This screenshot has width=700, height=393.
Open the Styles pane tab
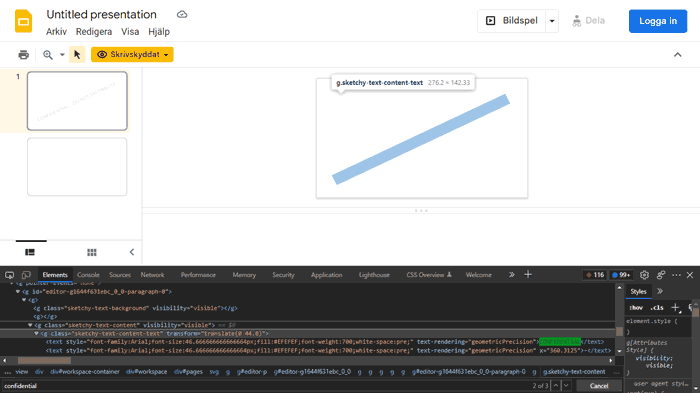coord(638,291)
